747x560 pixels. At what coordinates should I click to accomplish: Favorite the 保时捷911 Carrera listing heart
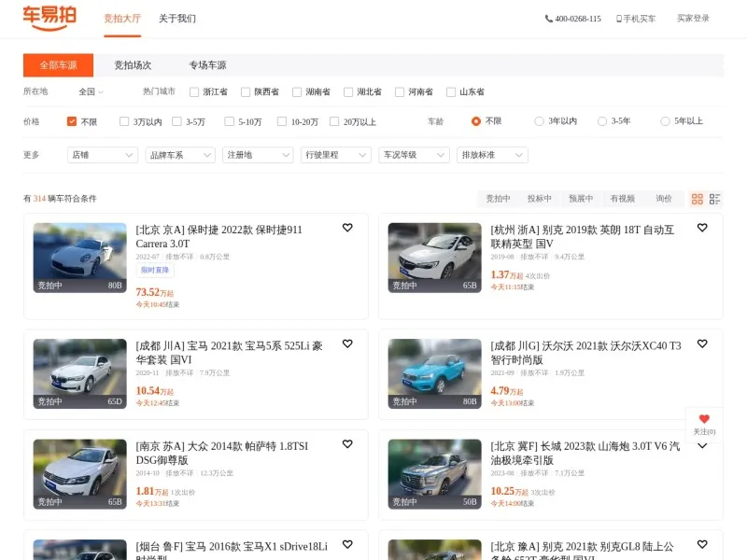pos(347,228)
